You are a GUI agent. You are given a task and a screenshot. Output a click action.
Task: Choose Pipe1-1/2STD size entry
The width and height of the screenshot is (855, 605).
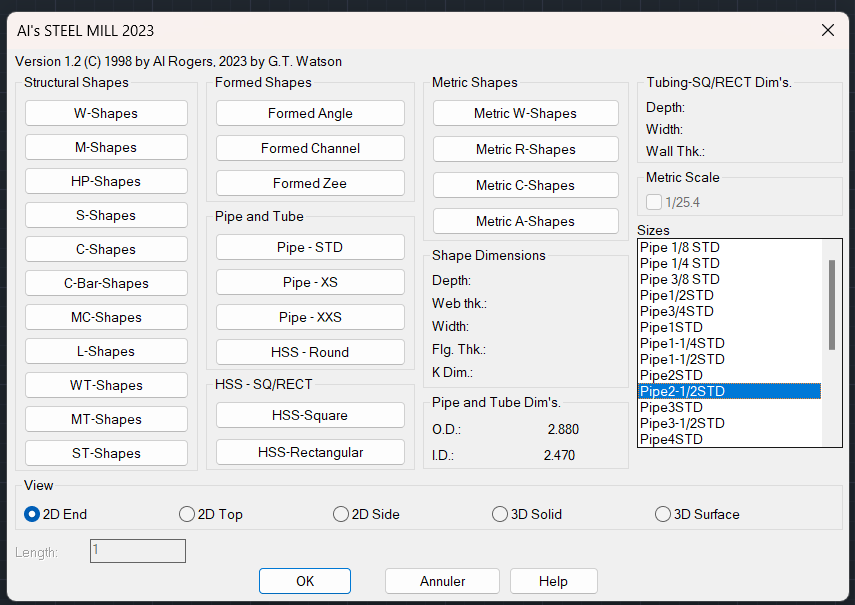[682, 359]
